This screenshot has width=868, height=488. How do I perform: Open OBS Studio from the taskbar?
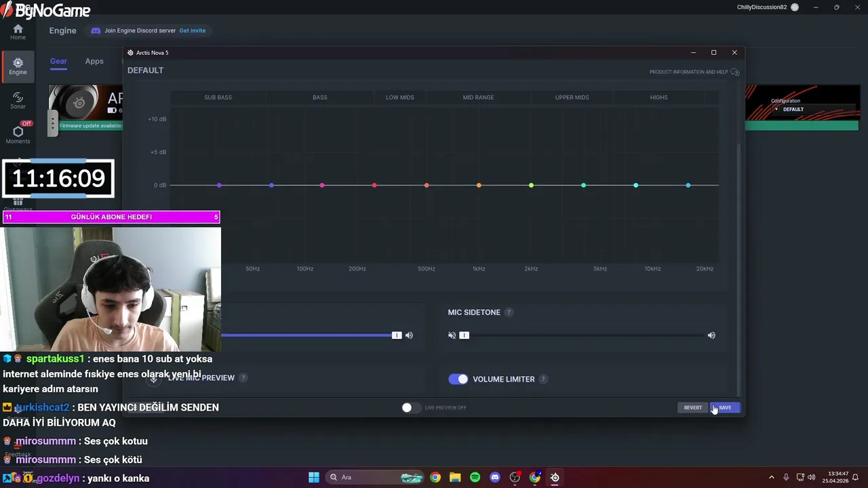tap(515, 477)
